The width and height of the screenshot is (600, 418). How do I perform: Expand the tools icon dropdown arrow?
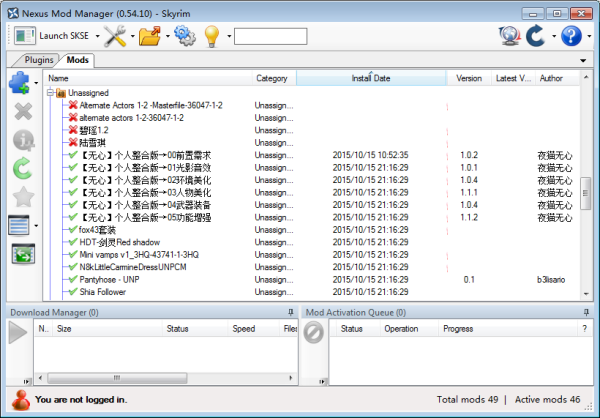132,36
